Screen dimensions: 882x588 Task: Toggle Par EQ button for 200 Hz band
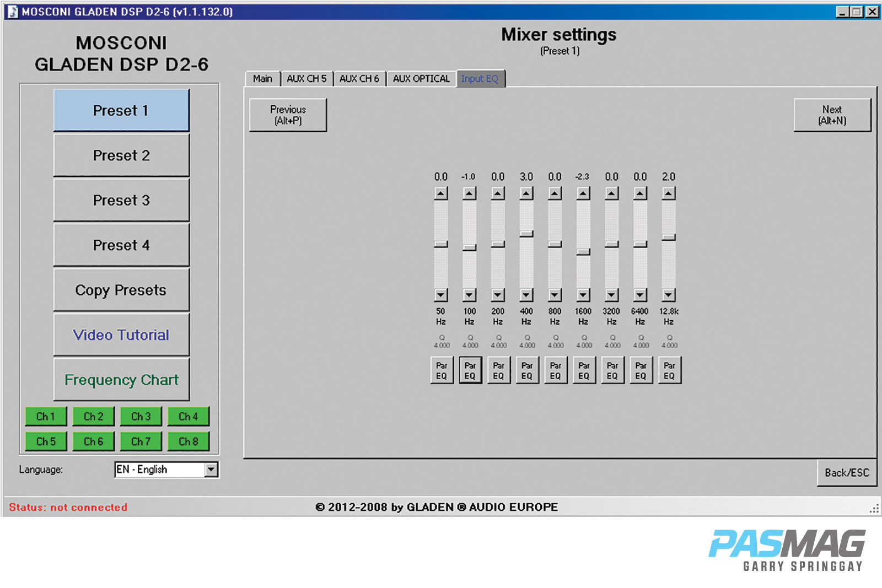pos(499,370)
